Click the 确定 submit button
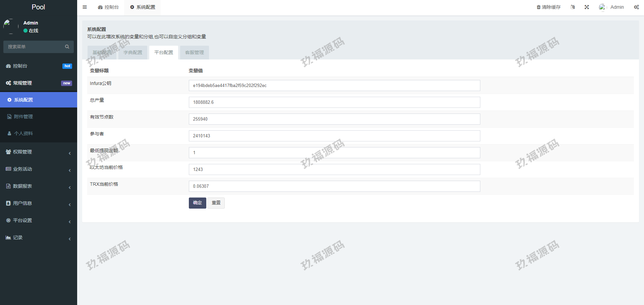 tap(197, 203)
